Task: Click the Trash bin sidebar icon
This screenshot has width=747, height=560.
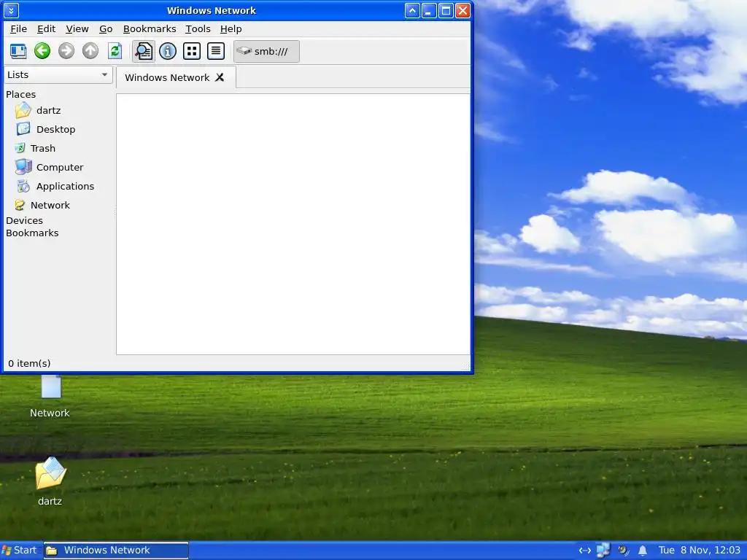Action: point(20,148)
